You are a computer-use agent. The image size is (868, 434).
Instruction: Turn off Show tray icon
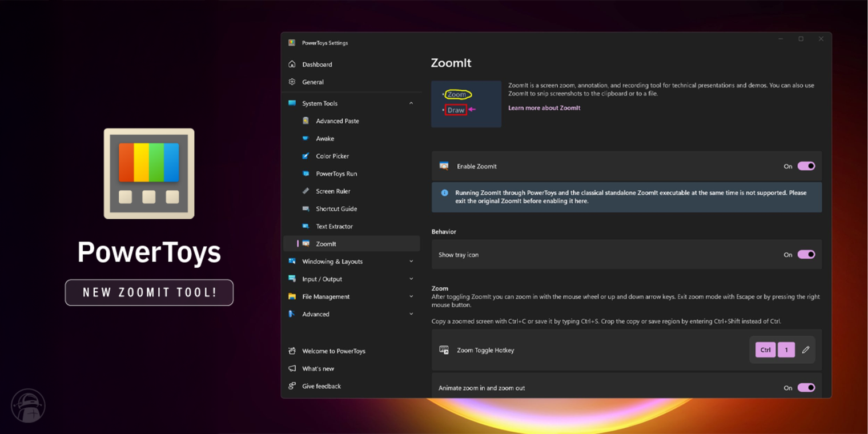[x=807, y=254]
